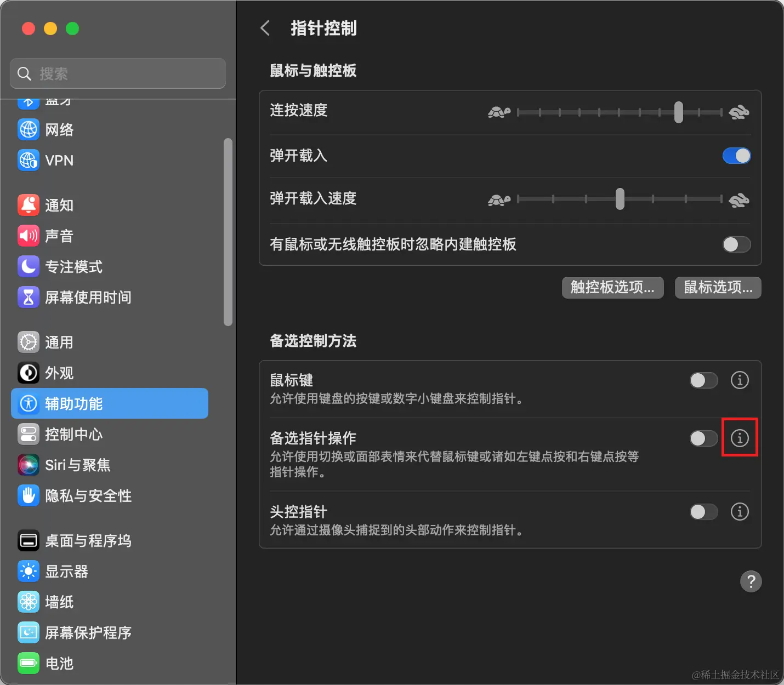This screenshot has width=784, height=685.
Task: Open 触控板选项...
Action: pyautogui.click(x=613, y=287)
